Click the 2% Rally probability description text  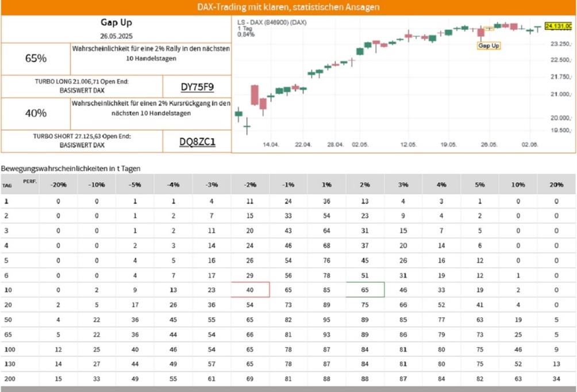151,53
